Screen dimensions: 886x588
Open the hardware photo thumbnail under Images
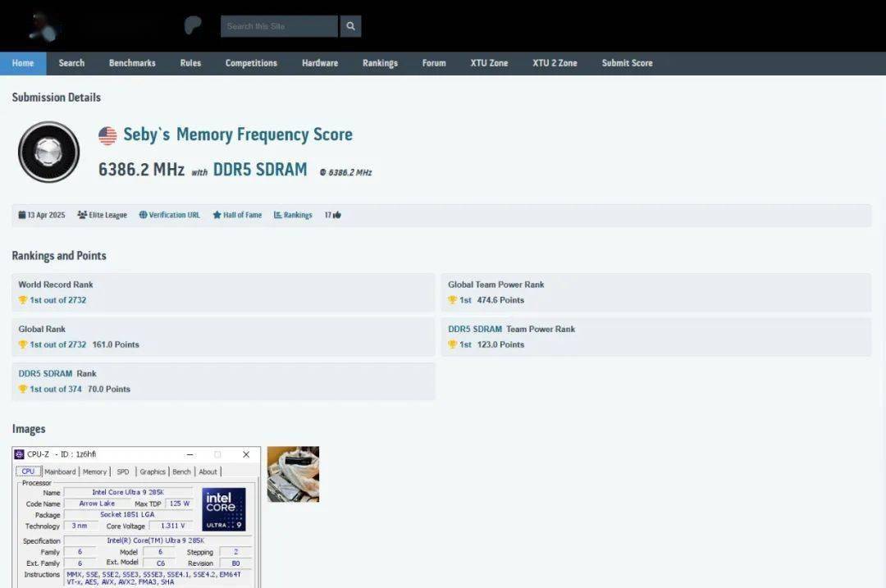click(x=293, y=474)
